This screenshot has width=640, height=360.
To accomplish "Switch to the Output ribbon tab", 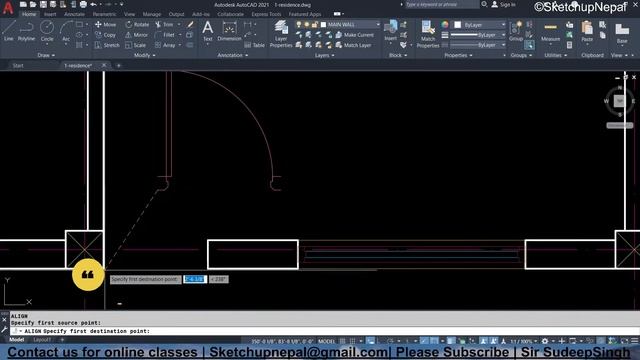I will click(x=176, y=14).
